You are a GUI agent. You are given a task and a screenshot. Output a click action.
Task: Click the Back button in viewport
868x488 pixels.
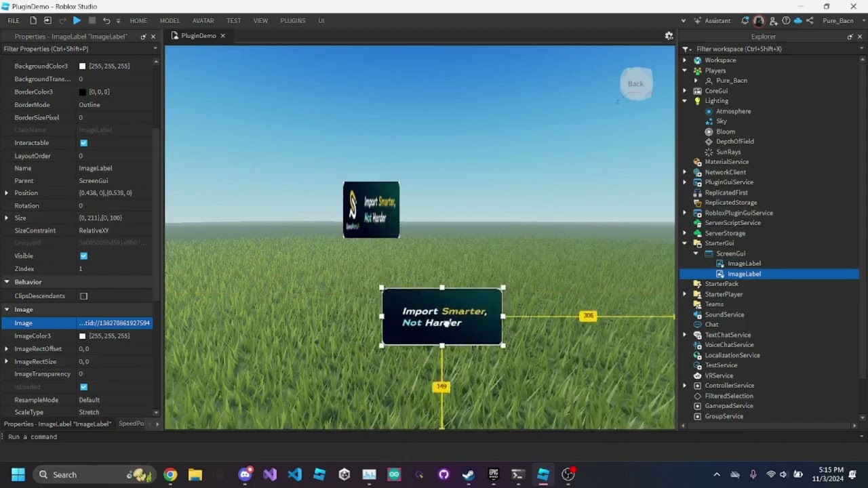pos(635,84)
